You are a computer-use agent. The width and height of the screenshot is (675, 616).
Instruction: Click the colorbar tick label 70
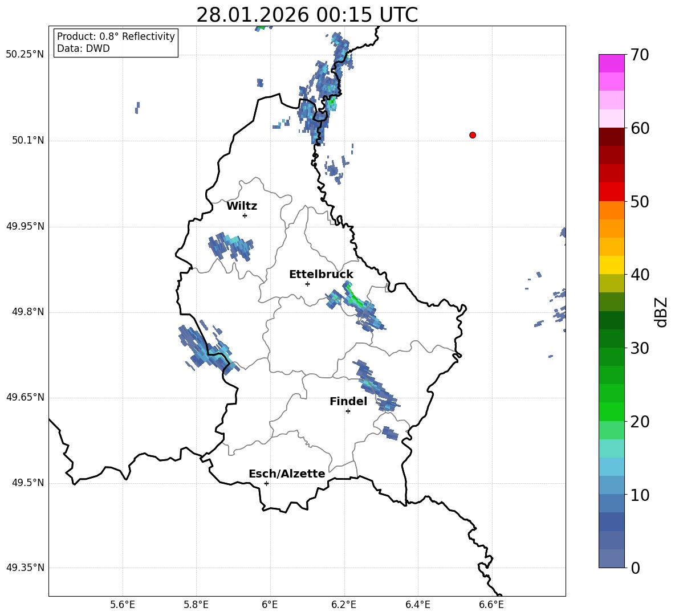tap(640, 55)
